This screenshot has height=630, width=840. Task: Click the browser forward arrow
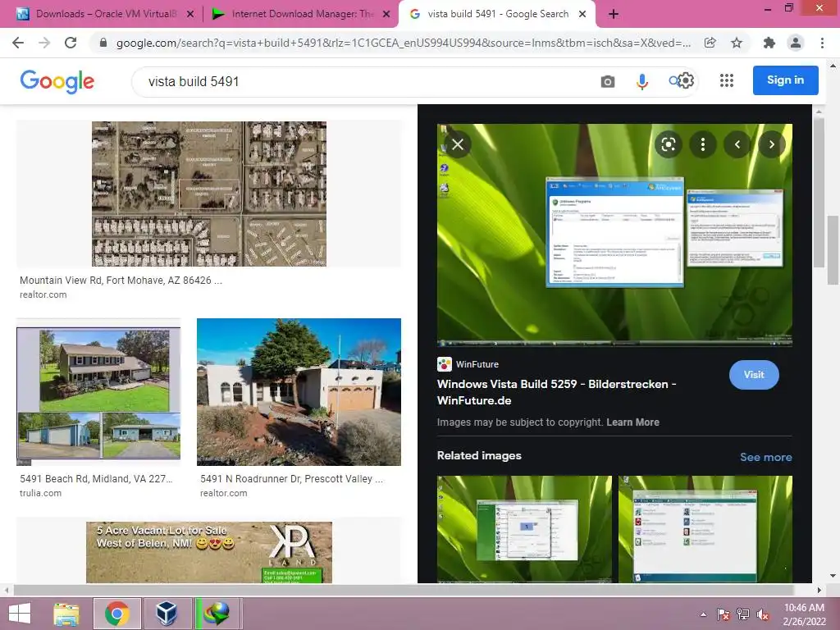click(44, 43)
